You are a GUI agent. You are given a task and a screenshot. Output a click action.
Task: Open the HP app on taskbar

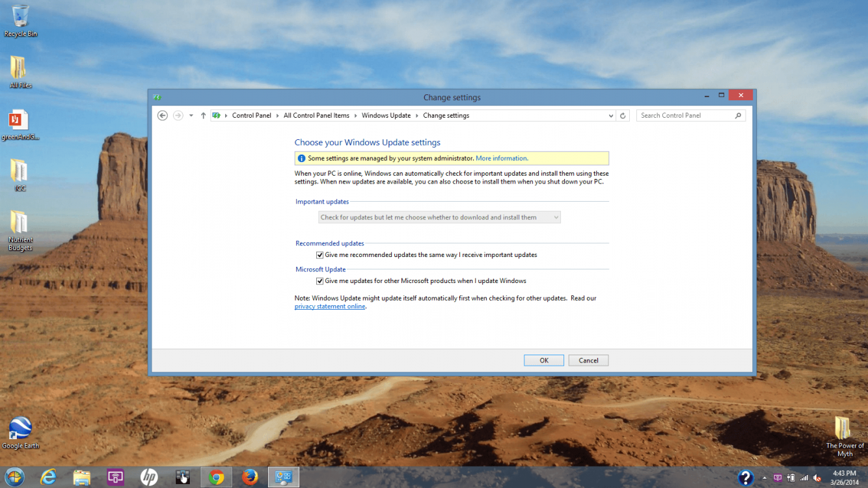click(x=149, y=477)
